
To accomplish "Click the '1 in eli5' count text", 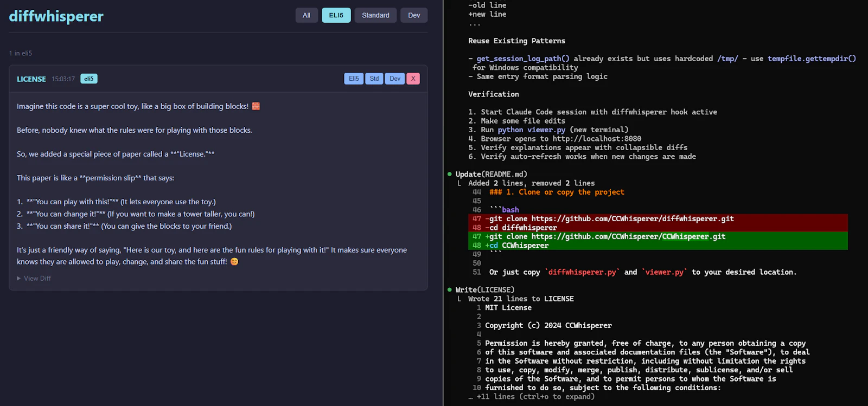I will 21,53.
